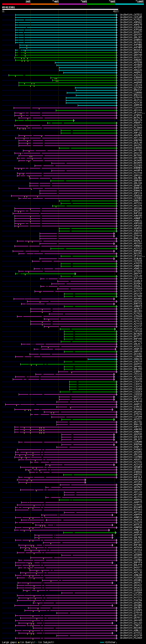Open hit UniRef100_B6SUC4
The height and width of the screenshot is (644, 146).
tap(131, 50)
